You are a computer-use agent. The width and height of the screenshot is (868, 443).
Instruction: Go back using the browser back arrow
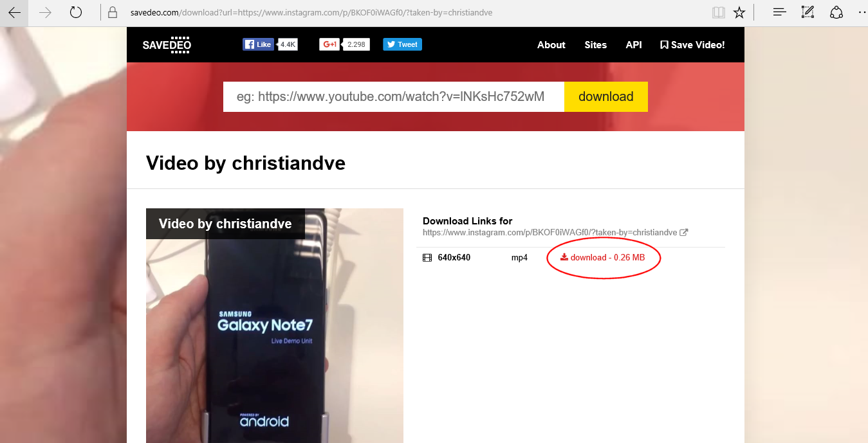pos(14,12)
